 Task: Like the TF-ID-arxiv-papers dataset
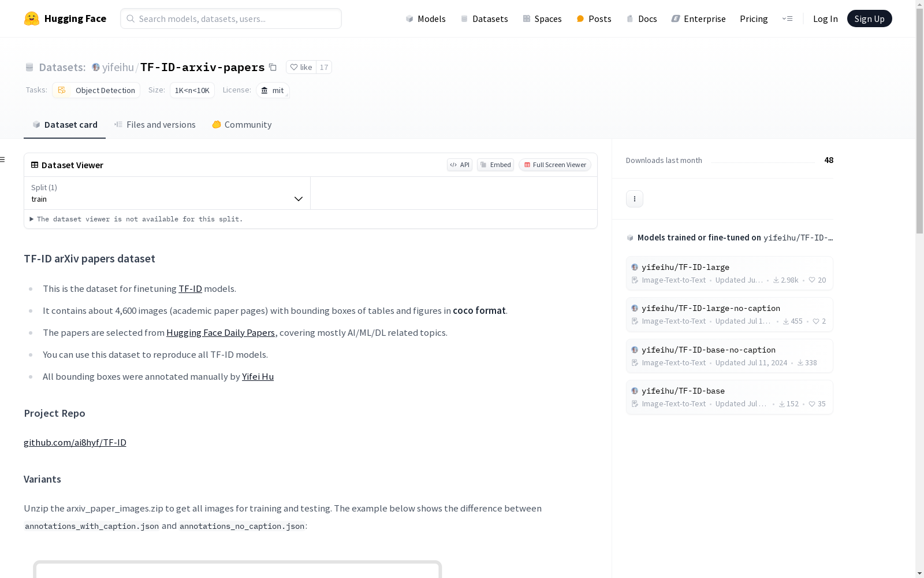[x=301, y=67]
